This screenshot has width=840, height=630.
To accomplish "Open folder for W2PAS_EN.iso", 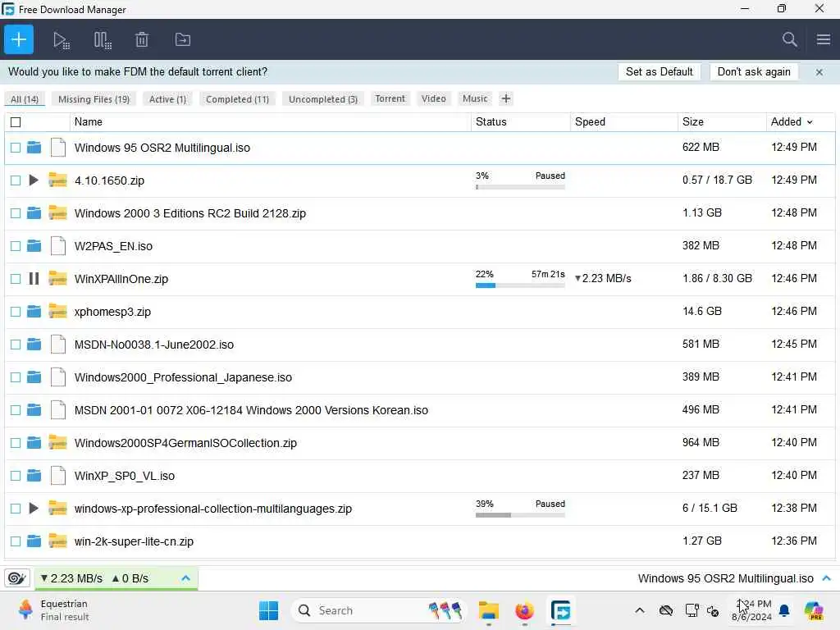I will pyautogui.click(x=34, y=246).
